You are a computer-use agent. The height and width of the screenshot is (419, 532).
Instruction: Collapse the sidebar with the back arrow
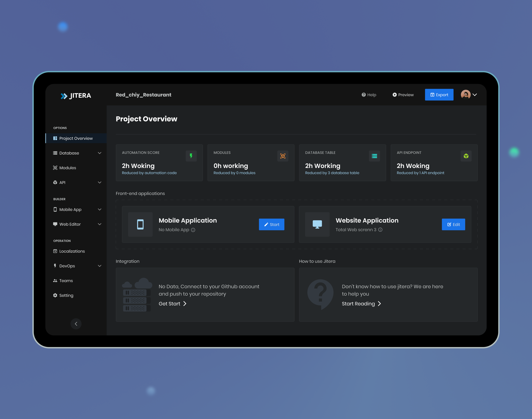click(x=76, y=324)
